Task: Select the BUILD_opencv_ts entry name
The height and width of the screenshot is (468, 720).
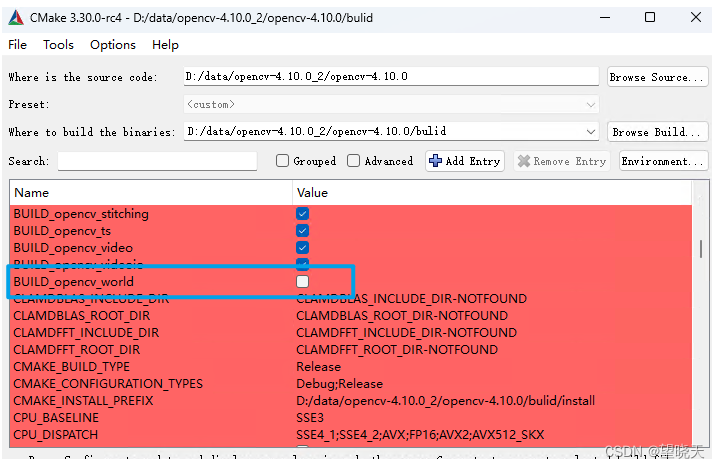Action: pos(62,231)
